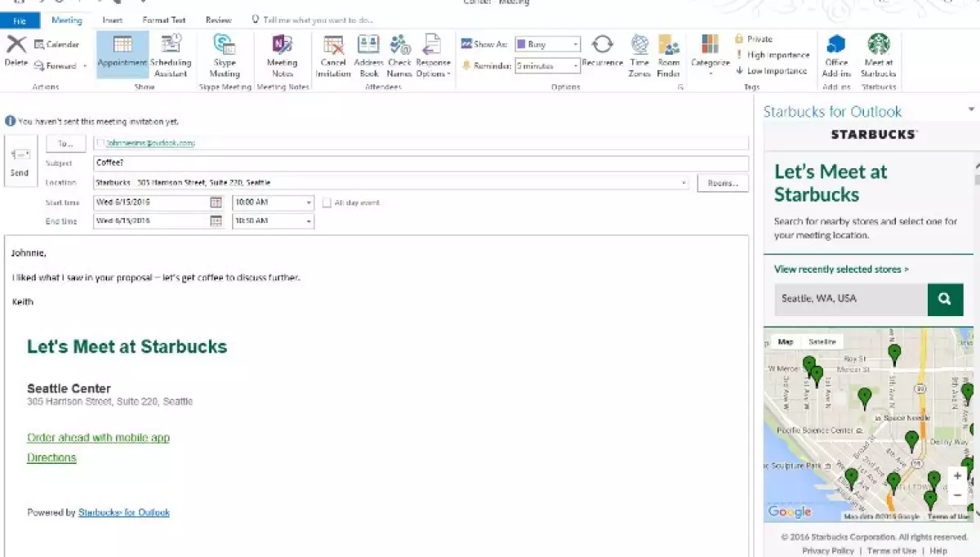Switch to the Insert ribbon tab
Image resolution: width=980 pixels, height=557 pixels.
pyautogui.click(x=113, y=20)
